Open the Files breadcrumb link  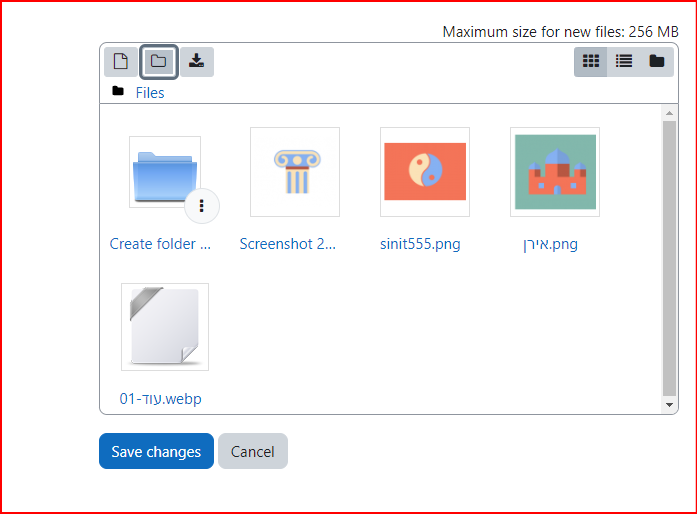click(x=150, y=93)
